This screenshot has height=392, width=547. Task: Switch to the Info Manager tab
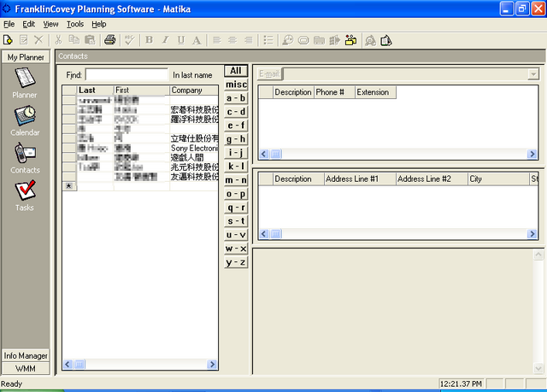point(26,356)
